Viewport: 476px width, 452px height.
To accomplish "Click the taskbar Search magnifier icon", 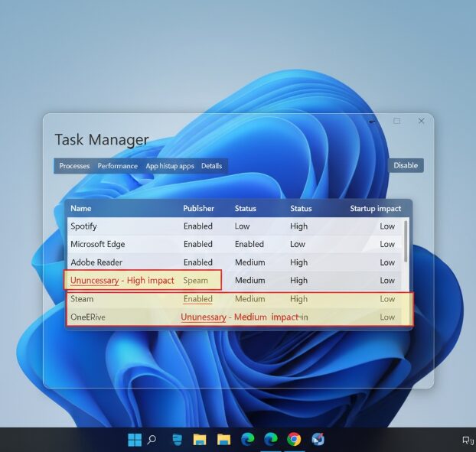I will (x=152, y=439).
